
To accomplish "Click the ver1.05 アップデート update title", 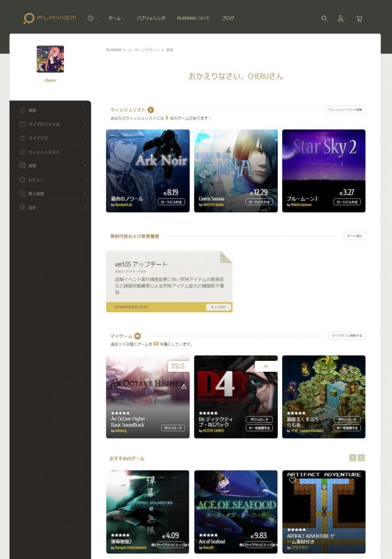I will (x=141, y=264).
